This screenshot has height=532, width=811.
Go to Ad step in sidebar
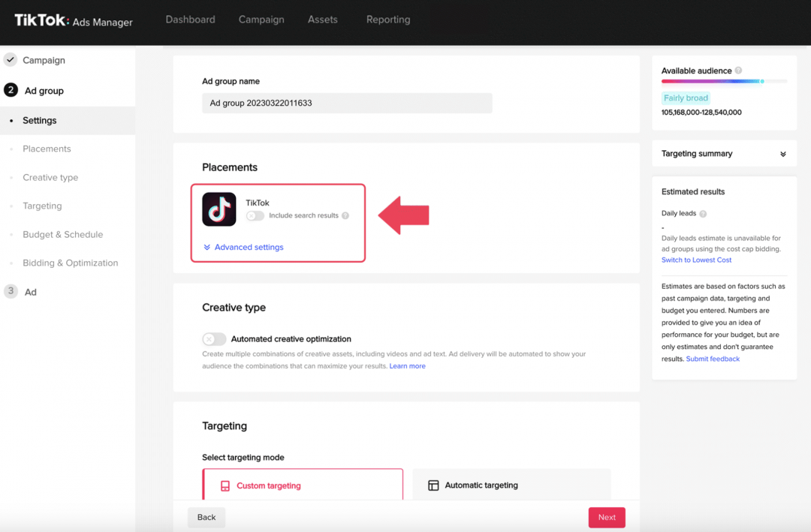(31, 292)
